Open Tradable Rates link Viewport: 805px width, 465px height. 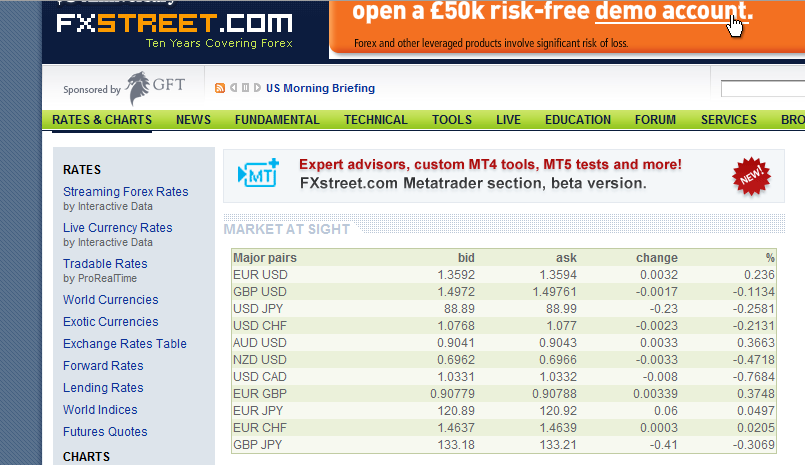coord(105,264)
